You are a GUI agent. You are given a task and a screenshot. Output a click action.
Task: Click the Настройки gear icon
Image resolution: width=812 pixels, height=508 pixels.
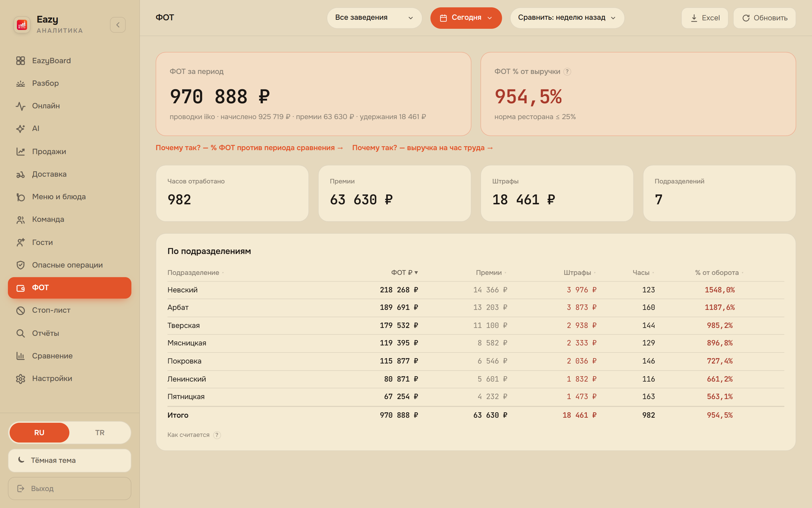[21, 379]
